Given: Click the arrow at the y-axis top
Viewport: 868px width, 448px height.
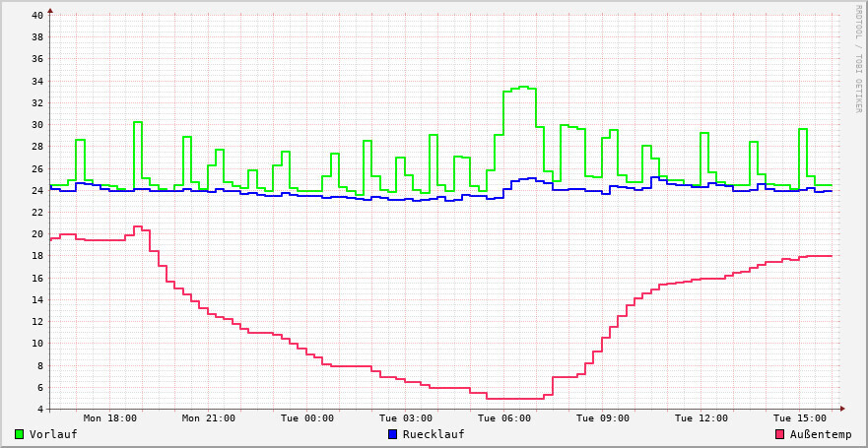Looking at the screenshot, I should 50,10.
